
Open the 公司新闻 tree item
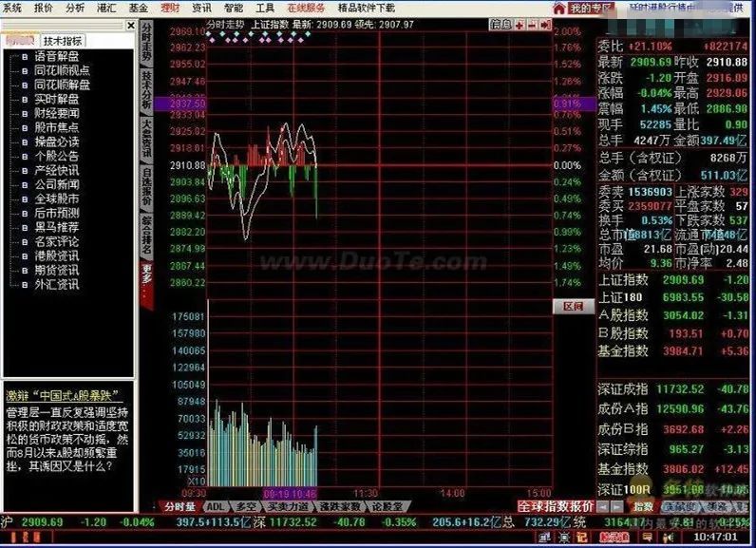point(56,184)
